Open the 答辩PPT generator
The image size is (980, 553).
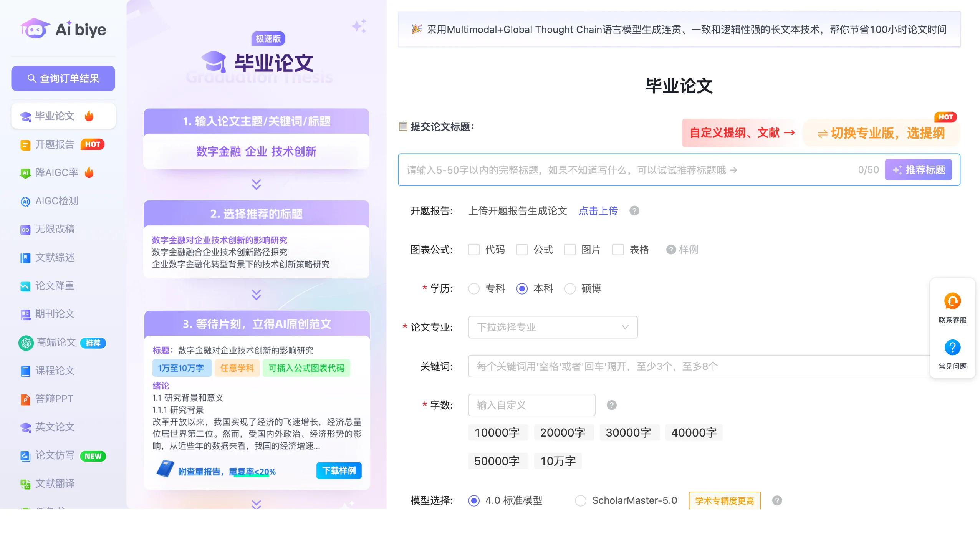[x=54, y=399]
